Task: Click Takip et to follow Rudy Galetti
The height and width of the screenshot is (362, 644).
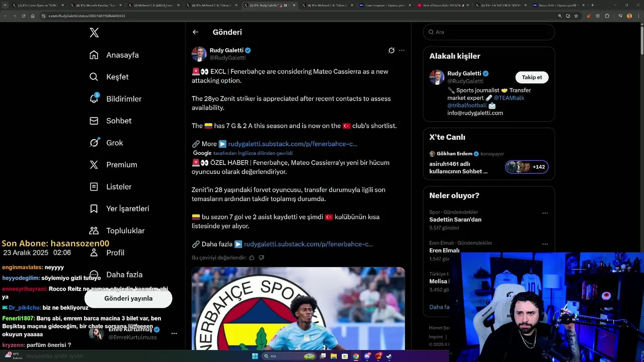Action: (x=532, y=77)
